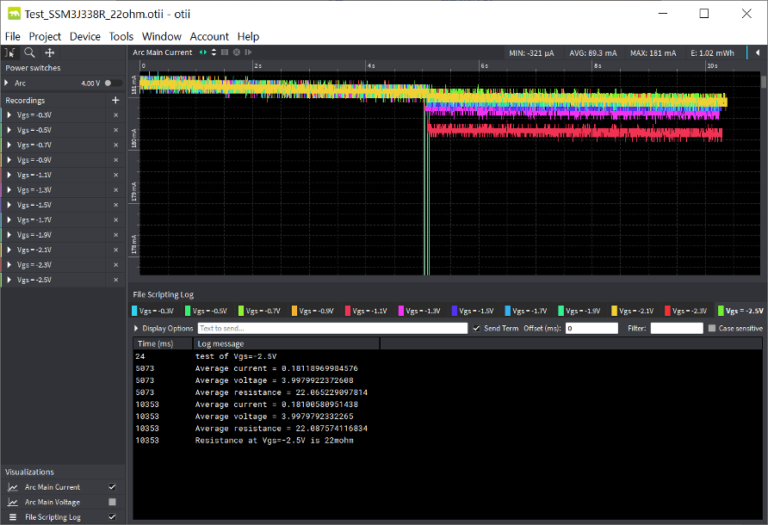Screen dimensions: 768x525
Task: Click the green horizontal fit arrows icon
Action: click(x=203, y=52)
